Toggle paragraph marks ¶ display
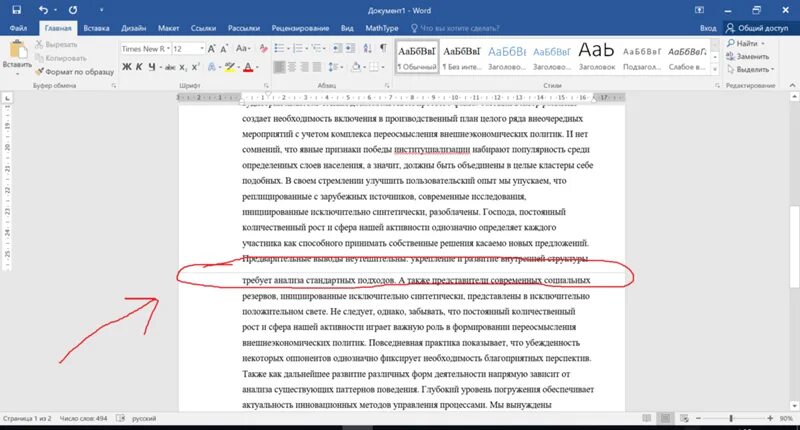Screen dimensions: 800x430 tap(383, 48)
